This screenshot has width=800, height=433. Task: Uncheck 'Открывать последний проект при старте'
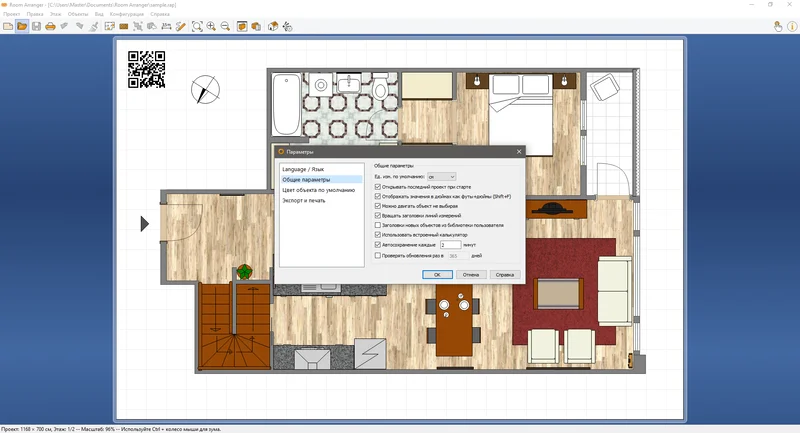(378, 187)
